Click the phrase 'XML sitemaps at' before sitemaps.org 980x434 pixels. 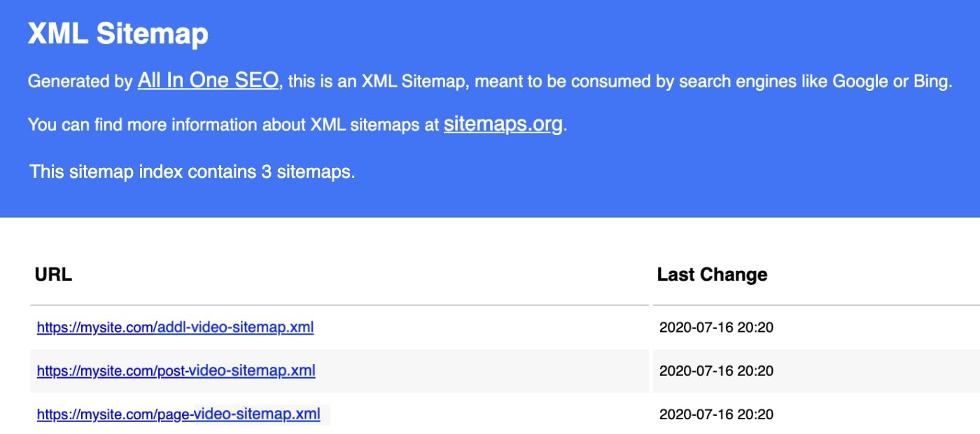[374, 126]
